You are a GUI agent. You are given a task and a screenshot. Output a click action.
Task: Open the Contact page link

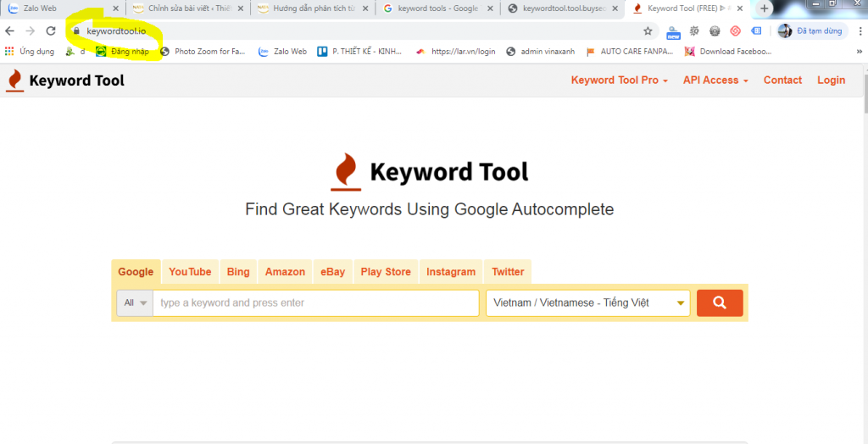click(x=782, y=80)
